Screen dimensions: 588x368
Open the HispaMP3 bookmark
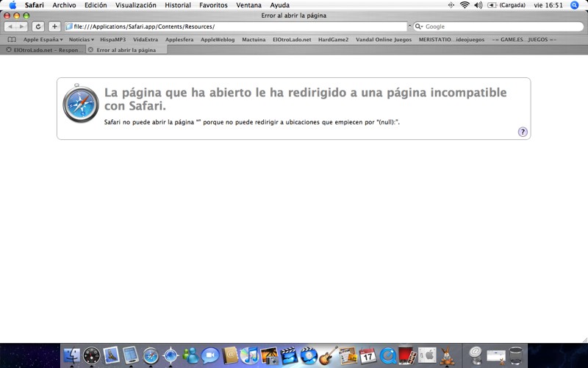pyautogui.click(x=113, y=40)
